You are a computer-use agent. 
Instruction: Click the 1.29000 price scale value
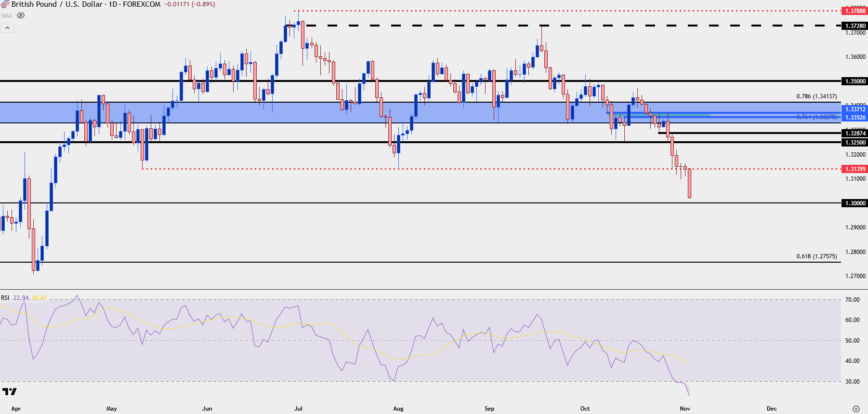855,227
